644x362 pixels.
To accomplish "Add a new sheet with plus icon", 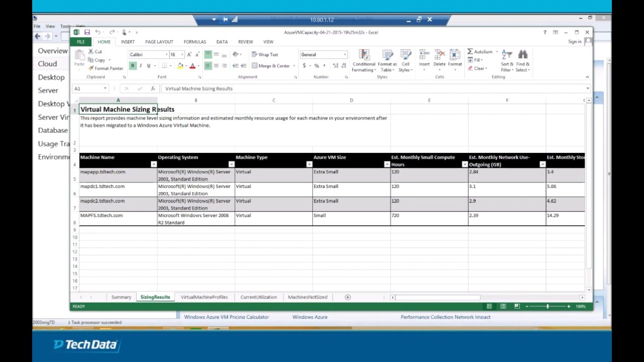I will pyautogui.click(x=347, y=297).
